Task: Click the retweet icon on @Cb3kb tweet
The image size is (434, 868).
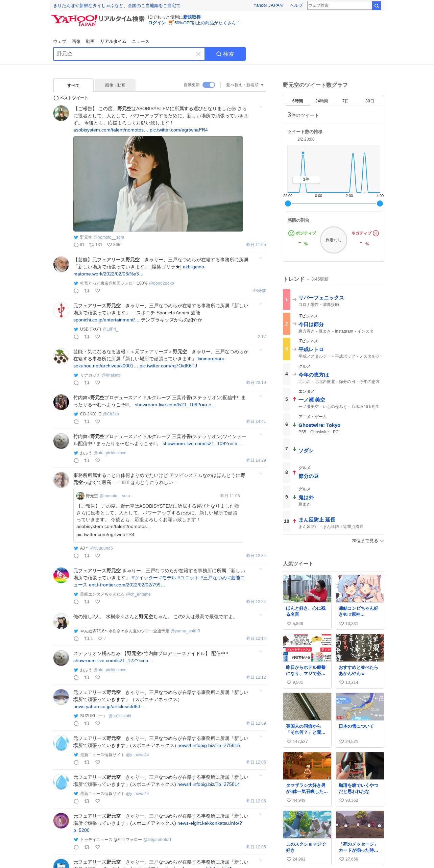Action: tap(87, 421)
